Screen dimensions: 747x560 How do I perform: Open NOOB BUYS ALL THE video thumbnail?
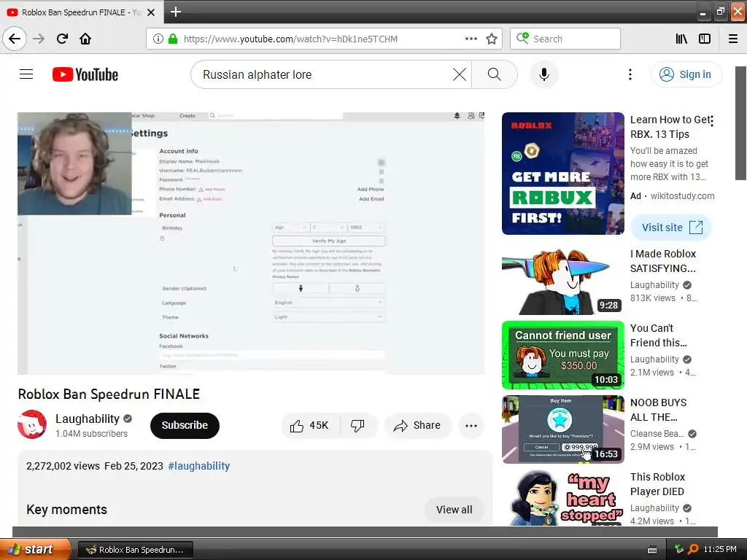click(x=562, y=429)
